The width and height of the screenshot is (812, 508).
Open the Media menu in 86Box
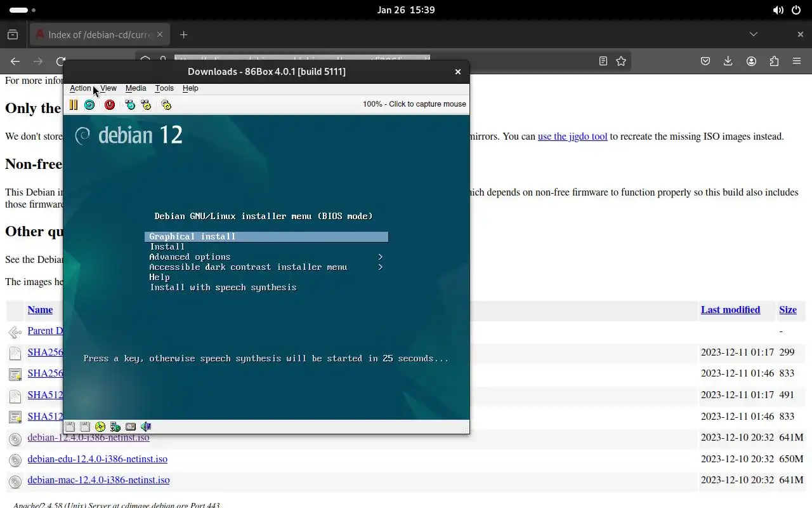point(136,88)
